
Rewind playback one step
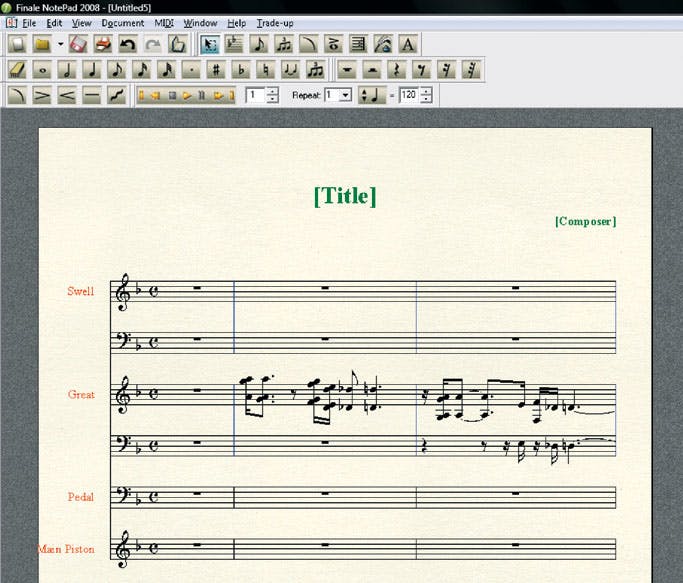155,95
